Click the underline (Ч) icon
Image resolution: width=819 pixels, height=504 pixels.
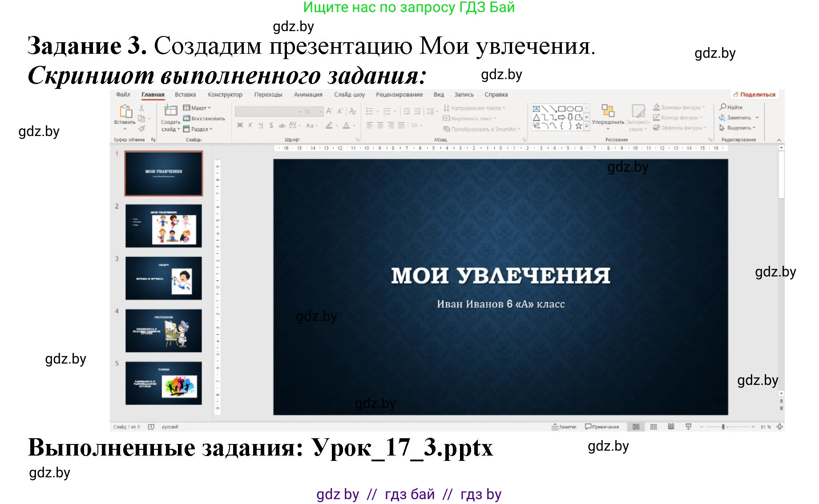tap(261, 125)
